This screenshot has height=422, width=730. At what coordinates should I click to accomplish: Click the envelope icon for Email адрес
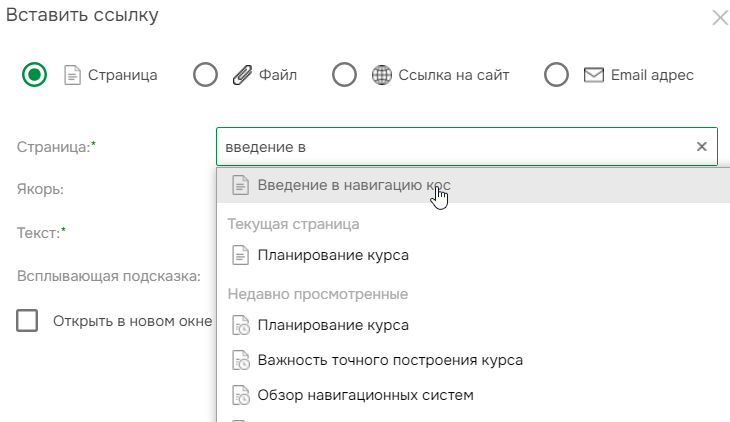pyautogui.click(x=594, y=75)
